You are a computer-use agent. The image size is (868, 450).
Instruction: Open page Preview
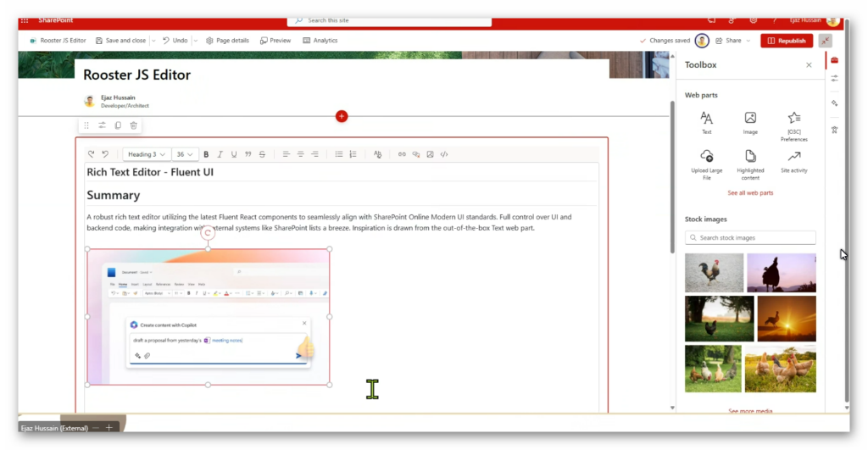click(x=275, y=41)
